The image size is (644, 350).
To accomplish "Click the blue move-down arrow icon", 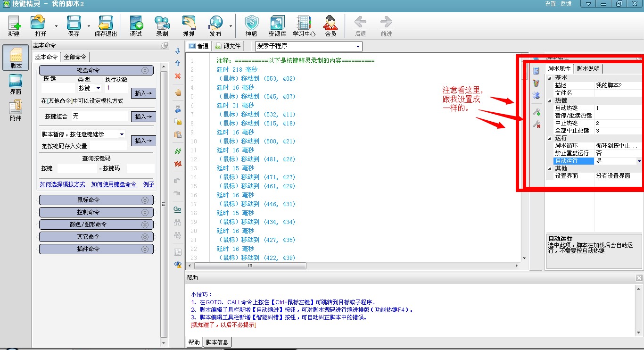I will (178, 51).
